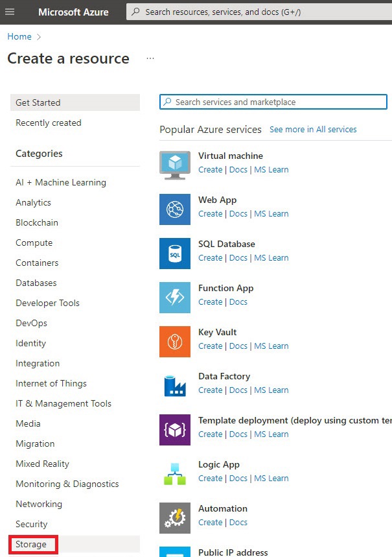Click the magnifier icon in marketplace search
The width and height of the screenshot is (392, 557).
point(167,102)
